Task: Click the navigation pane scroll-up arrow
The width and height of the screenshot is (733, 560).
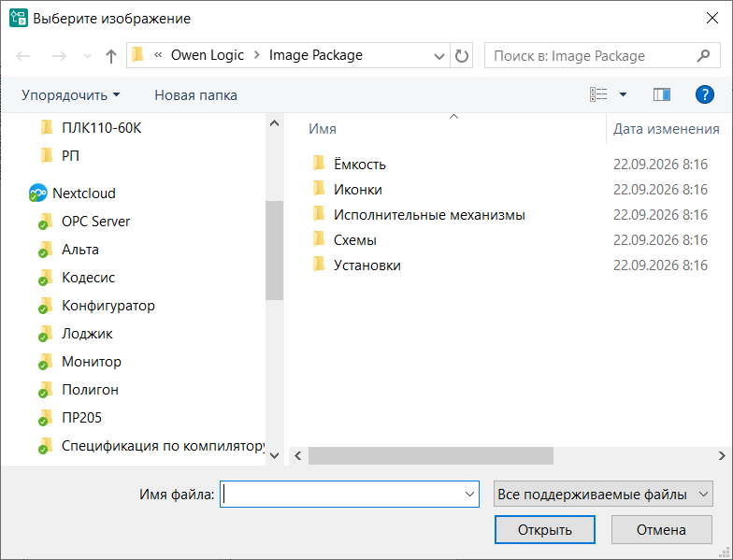Action: click(275, 123)
